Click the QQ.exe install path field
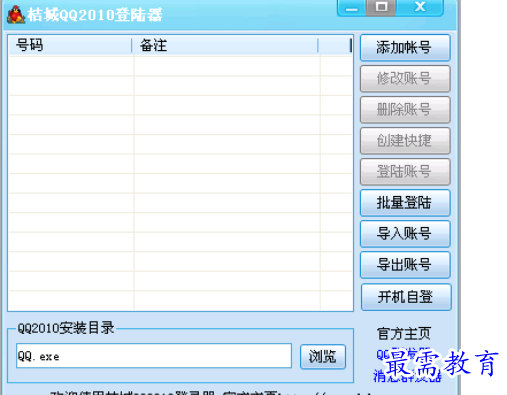Screen dimensions: 507x395 [154, 356]
